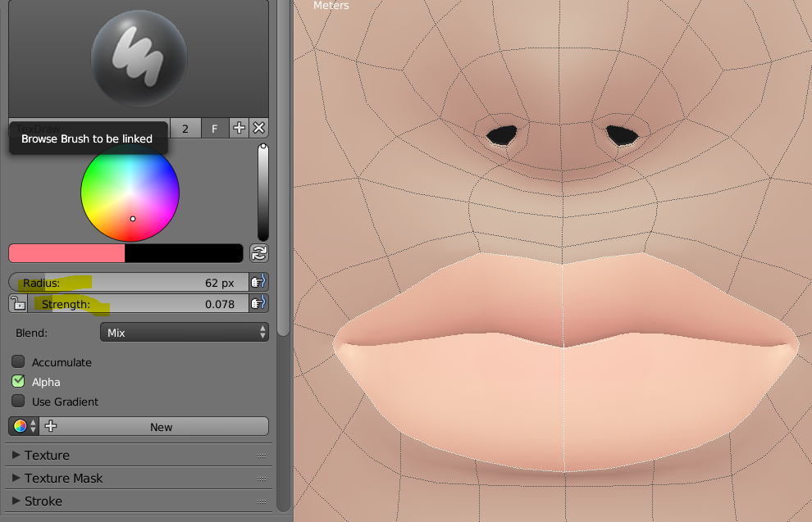Disable the Alpha checkbox

[18, 381]
